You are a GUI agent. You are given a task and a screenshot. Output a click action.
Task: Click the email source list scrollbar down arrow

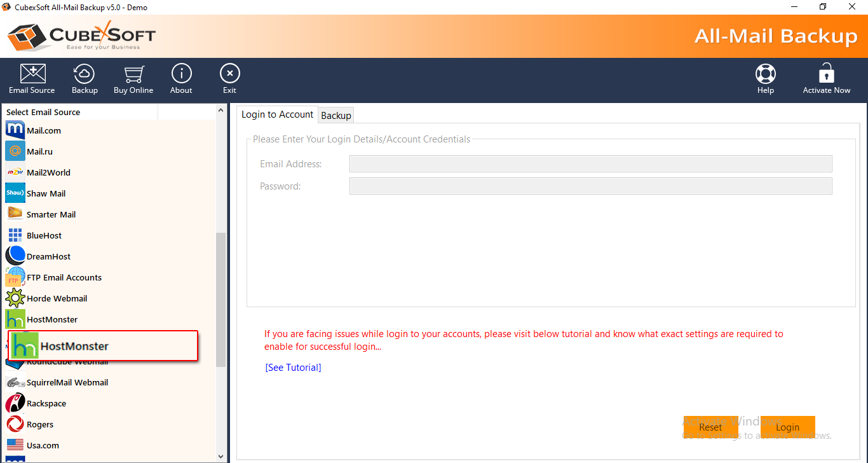tap(221, 456)
